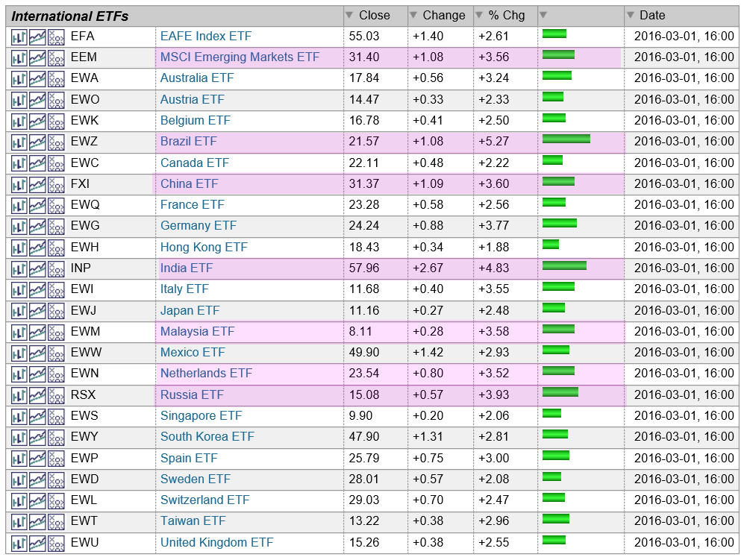Click the line chart icon for EWY
The width and height of the screenshot is (747, 560).
tap(37, 437)
